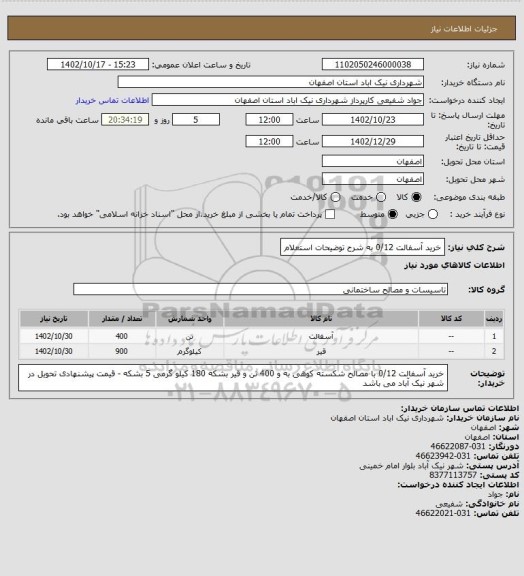
Task: Click the تاریخ نیاز column header
Action: point(54,319)
